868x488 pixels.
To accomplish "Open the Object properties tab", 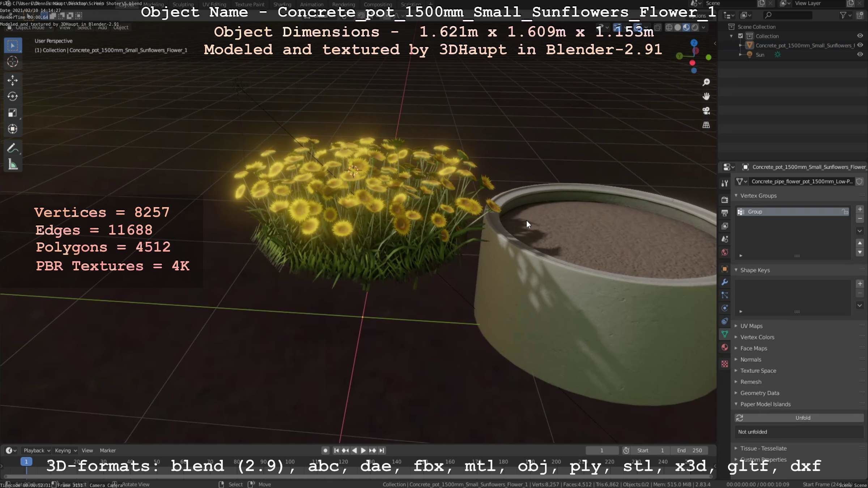I will 724,269.
